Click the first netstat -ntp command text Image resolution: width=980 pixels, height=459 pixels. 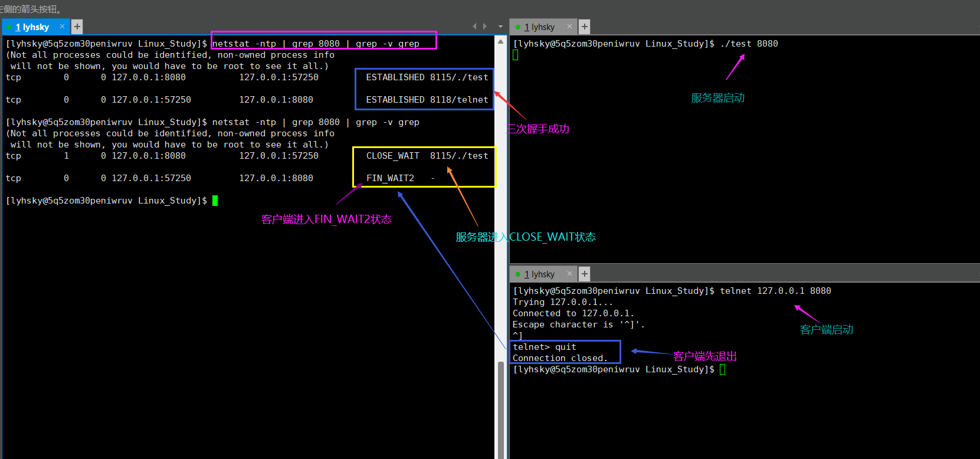coord(316,44)
